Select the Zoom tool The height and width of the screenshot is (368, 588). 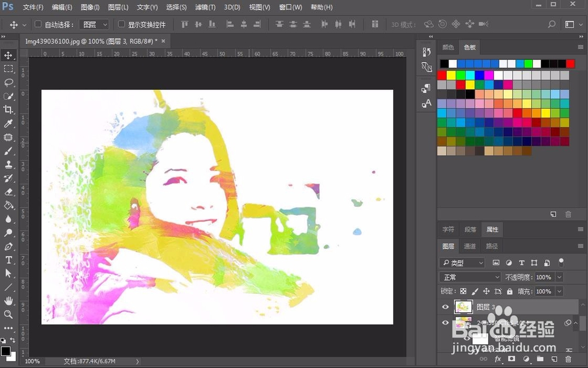(x=8, y=314)
